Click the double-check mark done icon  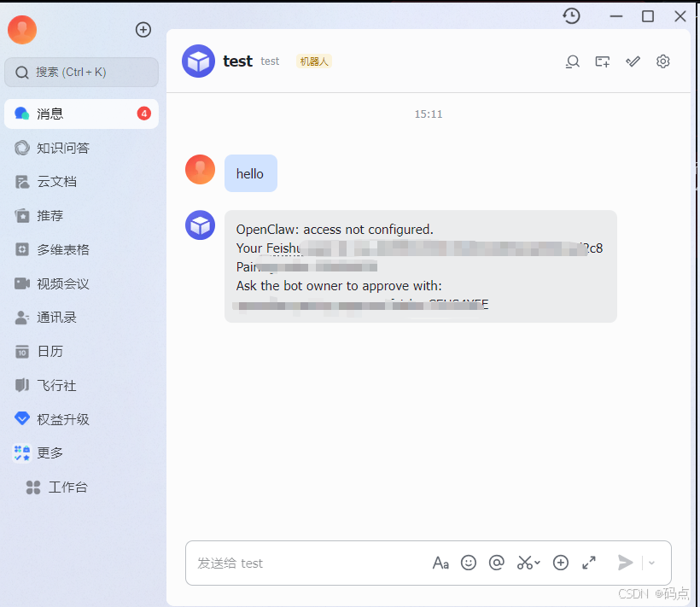(633, 61)
